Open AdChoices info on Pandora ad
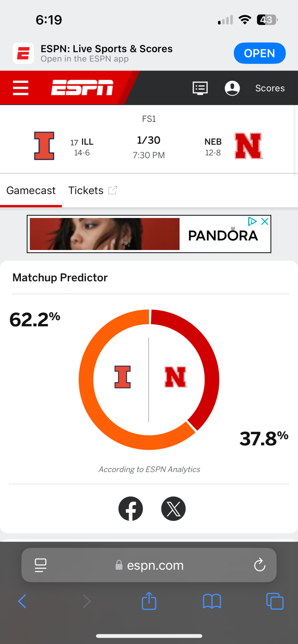Viewport: 298px width, 644px height. 252,222
